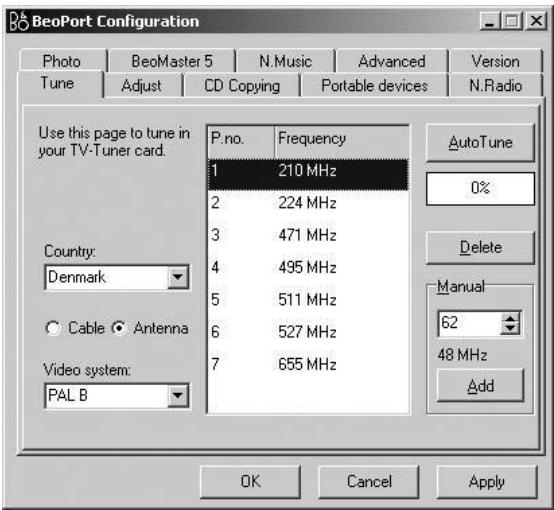Click the Frequency column header

click(x=342, y=141)
